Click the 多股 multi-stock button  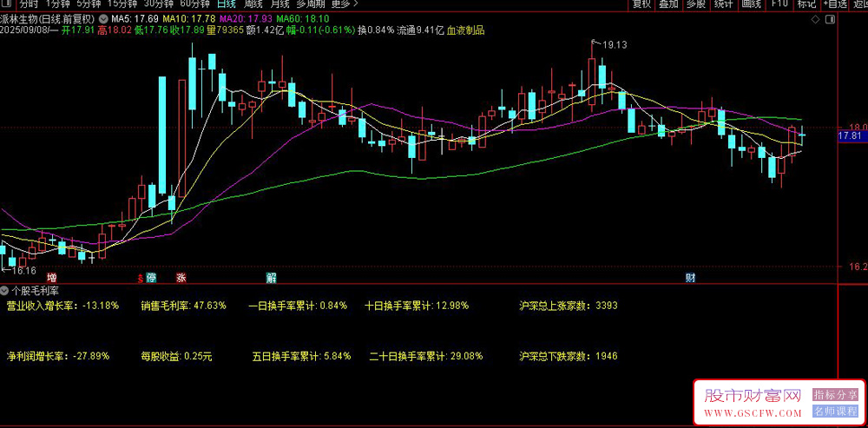pos(696,3)
